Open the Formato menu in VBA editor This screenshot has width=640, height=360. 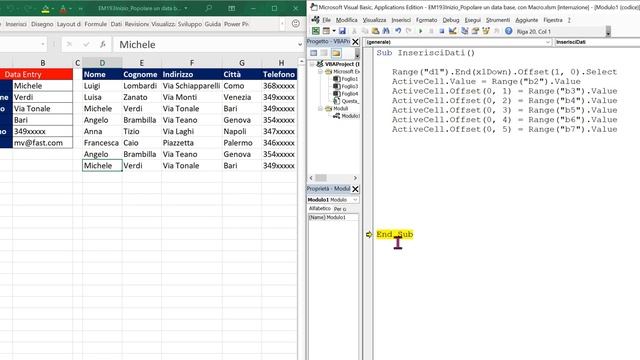tap(427, 20)
